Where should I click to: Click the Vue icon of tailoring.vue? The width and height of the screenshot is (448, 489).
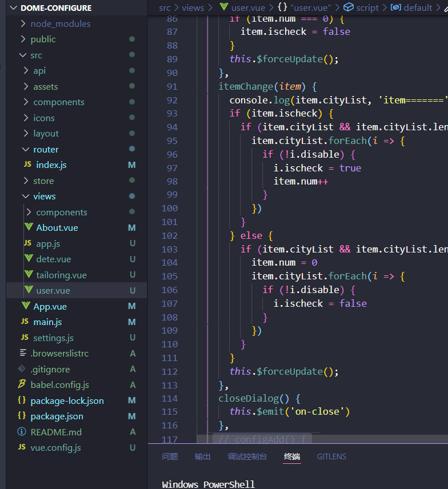pyautogui.click(x=29, y=274)
